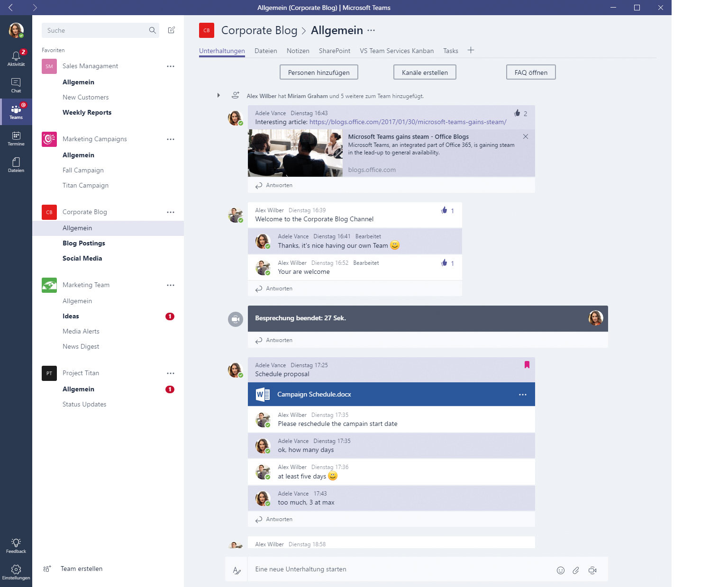This screenshot has height=587, width=728.
Task: Click Team erstellen at bottom of list
Action: click(x=82, y=569)
